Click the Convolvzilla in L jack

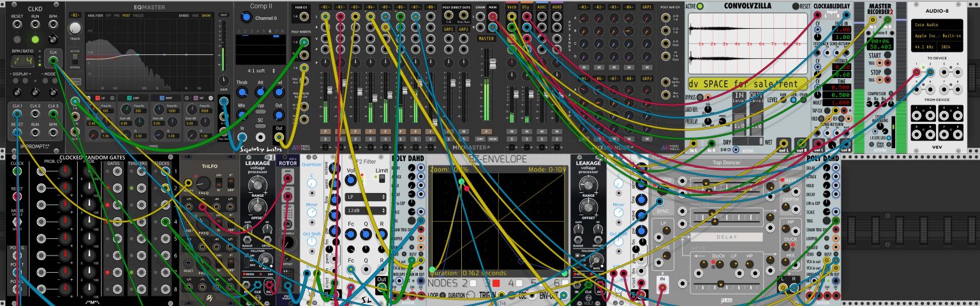click(x=694, y=144)
